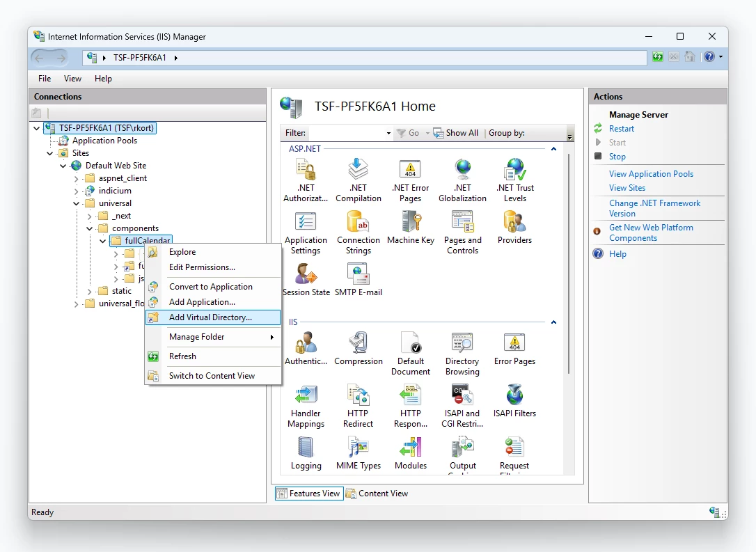756x552 pixels.
Task: Select Convert to Application menu entry
Action: pyautogui.click(x=210, y=287)
